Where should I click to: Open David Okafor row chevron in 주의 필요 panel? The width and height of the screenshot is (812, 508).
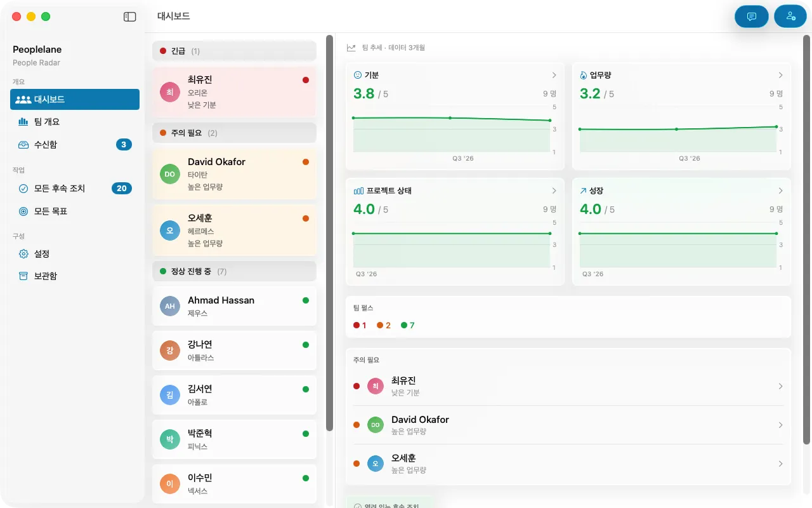click(780, 425)
